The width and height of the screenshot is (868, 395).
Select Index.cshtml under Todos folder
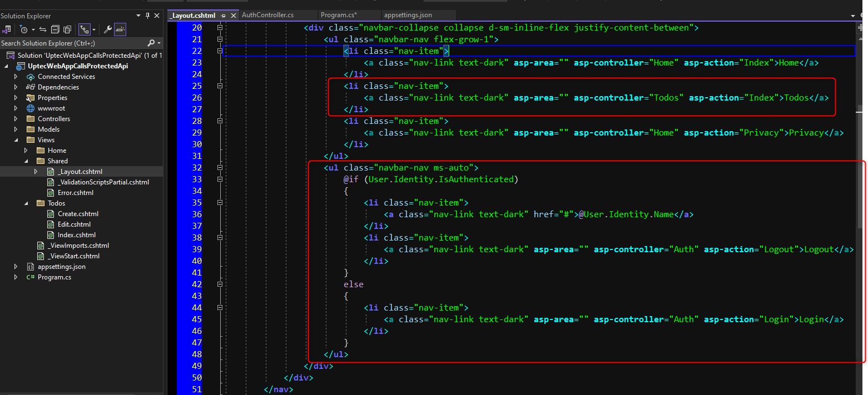tap(76, 235)
